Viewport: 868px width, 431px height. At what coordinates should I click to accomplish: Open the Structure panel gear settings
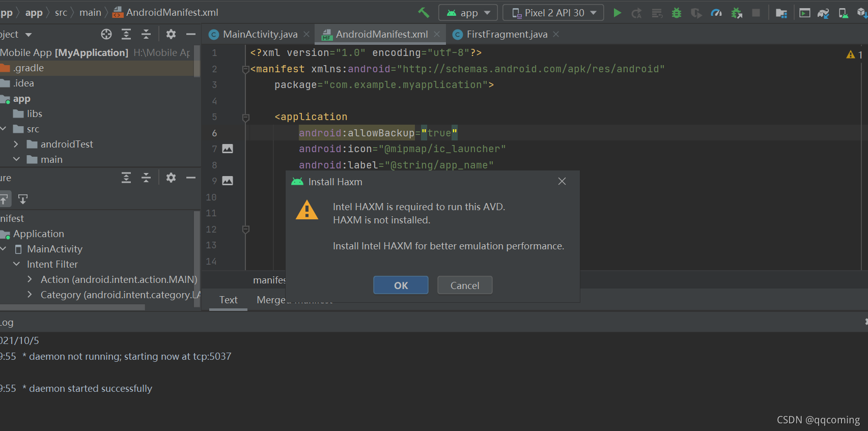pyautogui.click(x=171, y=178)
